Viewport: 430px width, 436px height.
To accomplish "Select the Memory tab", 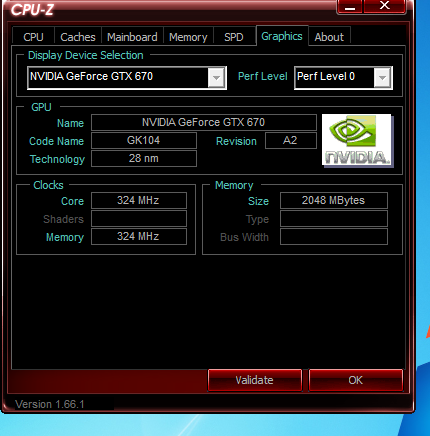I will [x=188, y=37].
